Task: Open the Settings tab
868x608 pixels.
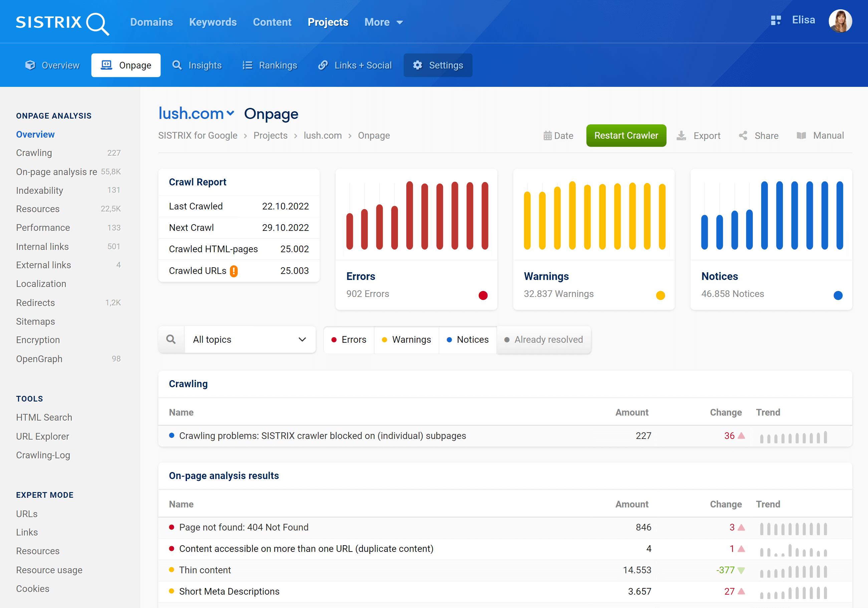Action: point(438,65)
